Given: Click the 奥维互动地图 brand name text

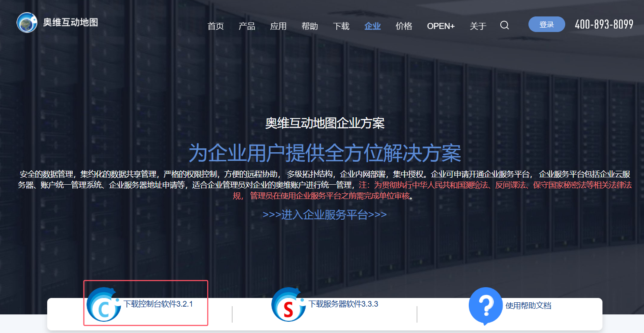Looking at the screenshot, I should click(x=71, y=22).
